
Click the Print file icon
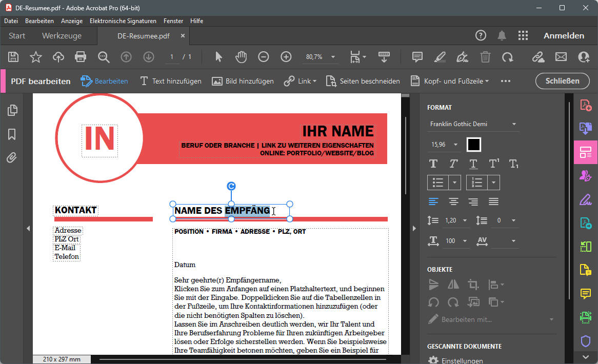pos(81,57)
